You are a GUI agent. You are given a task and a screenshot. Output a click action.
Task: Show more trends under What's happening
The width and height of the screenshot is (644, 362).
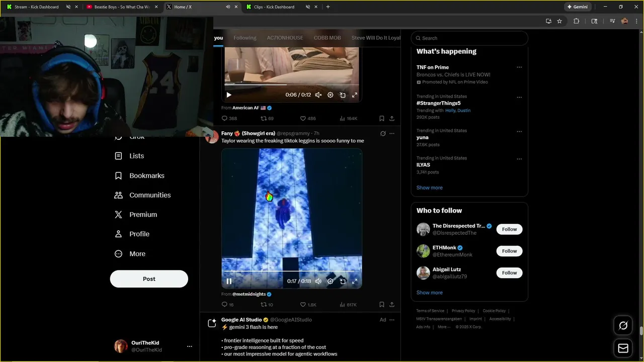coord(429,188)
